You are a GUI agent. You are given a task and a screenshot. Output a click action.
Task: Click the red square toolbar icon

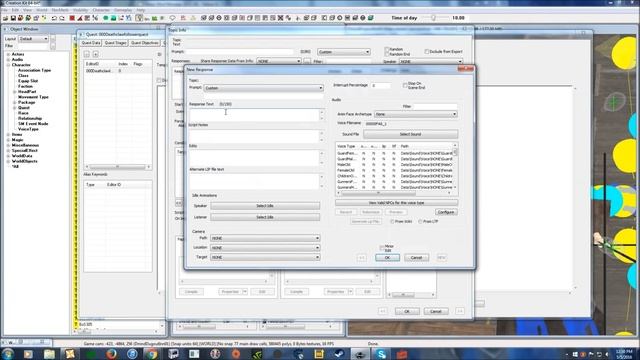[x=72, y=18]
